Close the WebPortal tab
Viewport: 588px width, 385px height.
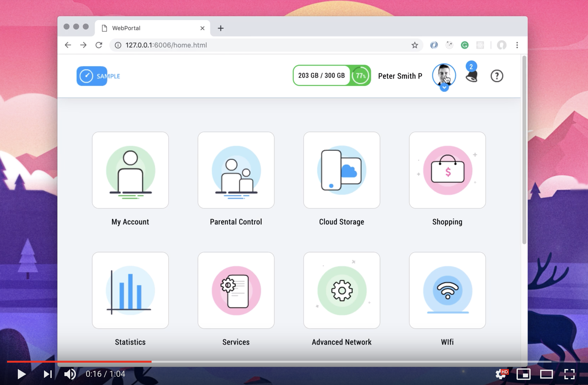click(x=202, y=28)
